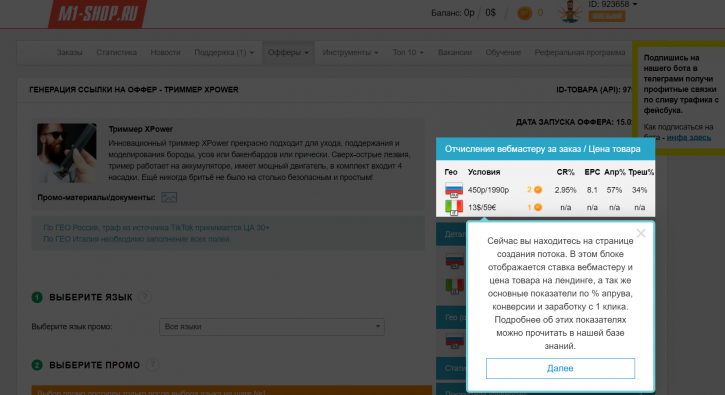
Task: Expand the Офферы dropdown menu
Action: (x=288, y=52)
